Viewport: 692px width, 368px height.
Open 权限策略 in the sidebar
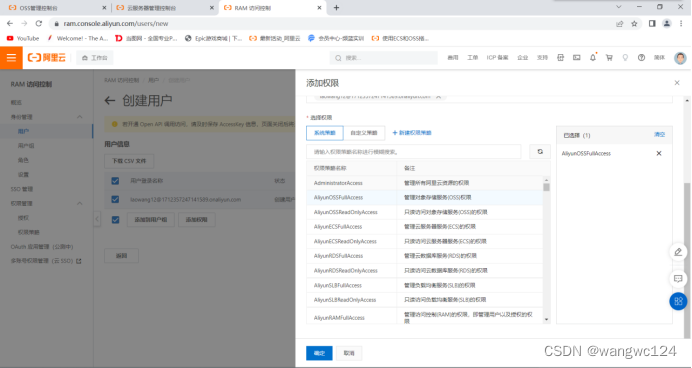click(x=29, y=232)
